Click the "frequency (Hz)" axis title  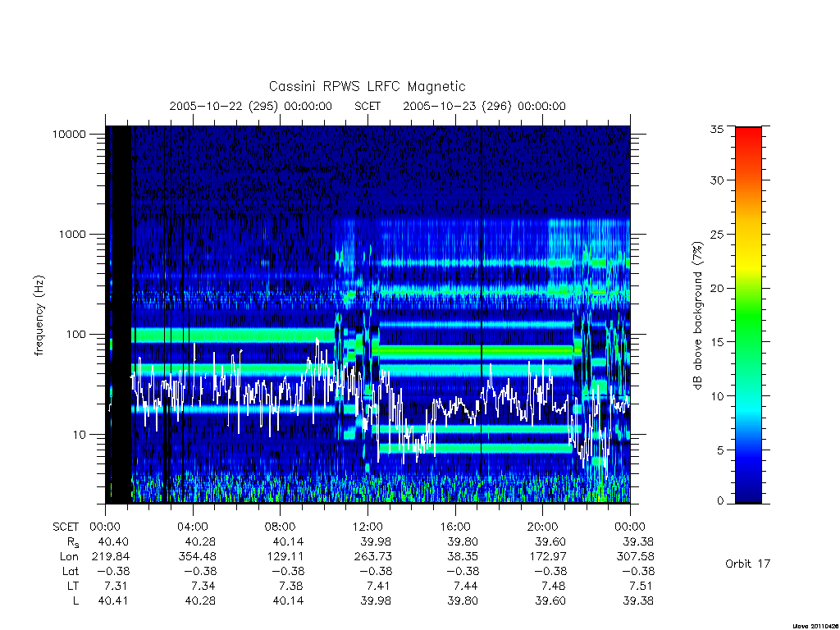coord(39,316)
